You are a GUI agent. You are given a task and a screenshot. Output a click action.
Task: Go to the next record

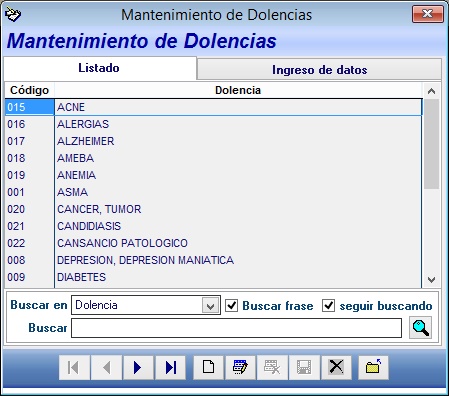(x=138, y=367)
